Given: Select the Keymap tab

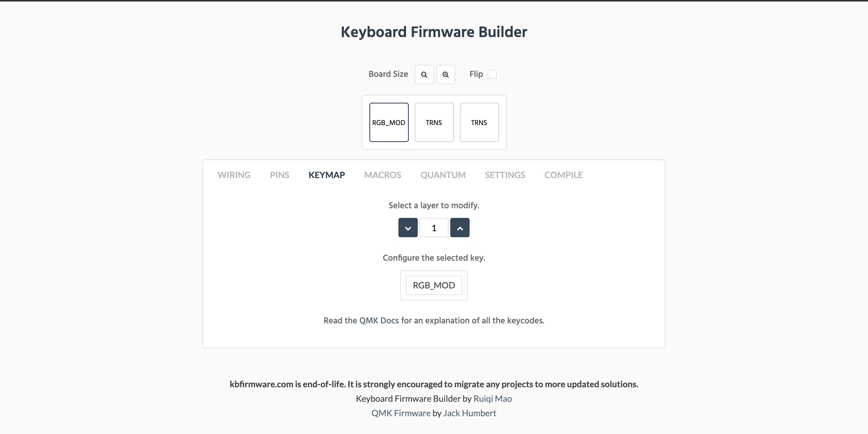Looking at the screenshot, I should coord(326,175).
